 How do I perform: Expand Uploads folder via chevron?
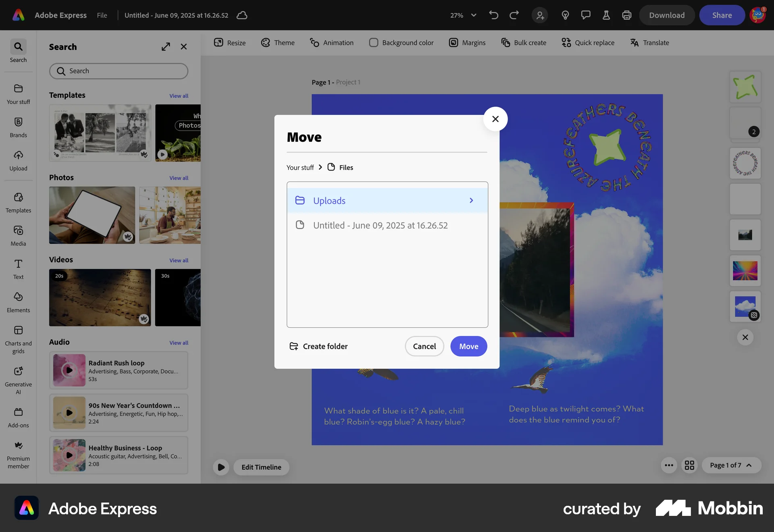471,200
